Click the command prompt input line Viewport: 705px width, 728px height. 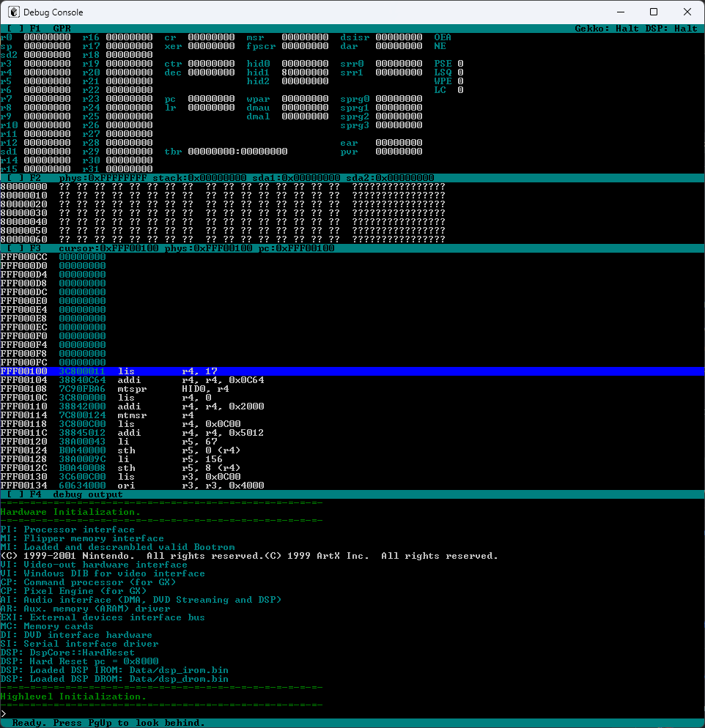pos(352,714)
